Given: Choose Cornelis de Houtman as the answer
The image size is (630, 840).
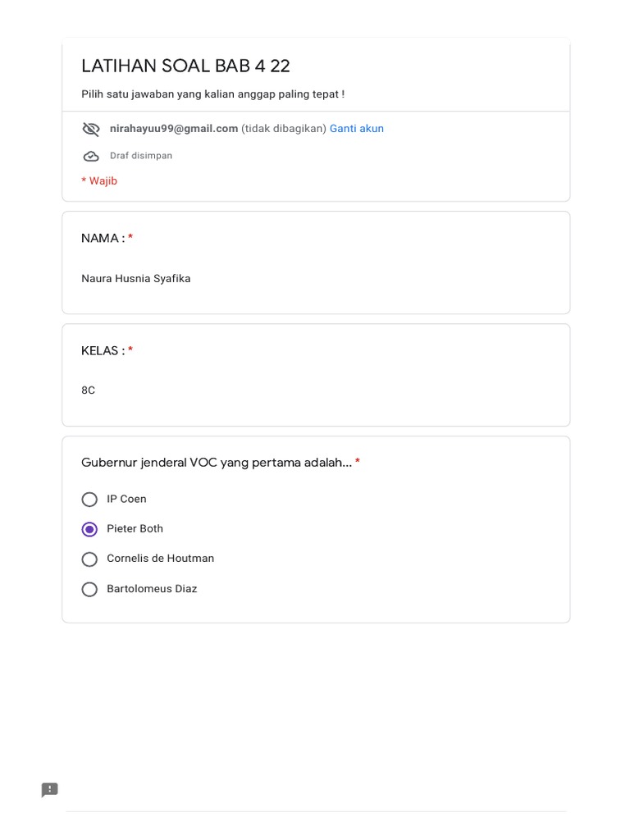Looking at the screenshot, I should coord(89,559).
